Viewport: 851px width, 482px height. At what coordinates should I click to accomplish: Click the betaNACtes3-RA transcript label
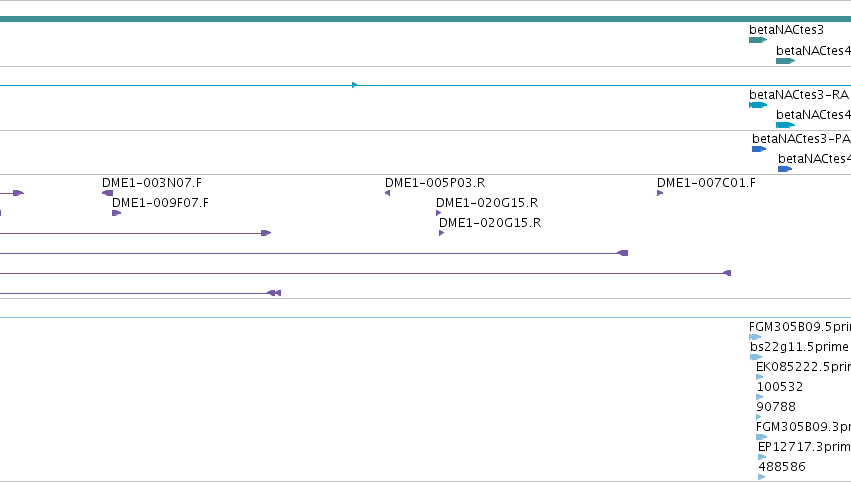798,95
